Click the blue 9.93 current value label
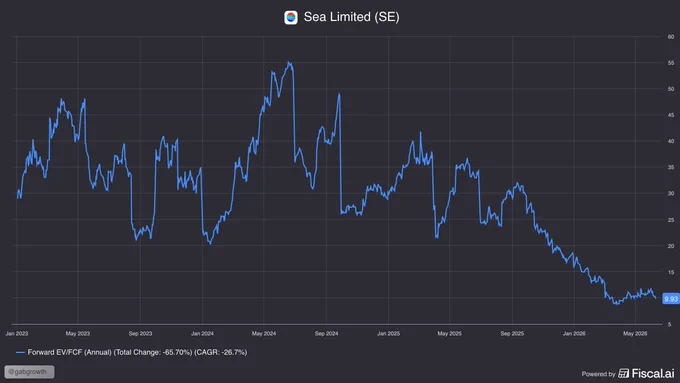The image size is (680, 383). pyautogui.click(x=671, y=299)
